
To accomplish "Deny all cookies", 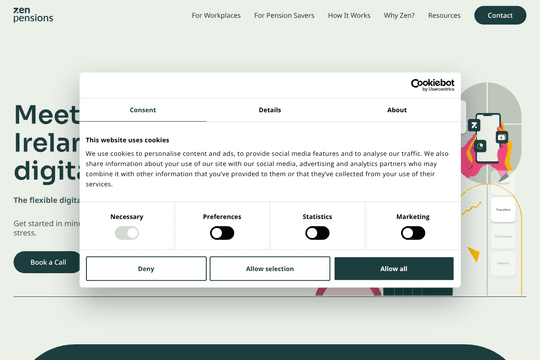I will pos(146,269).
